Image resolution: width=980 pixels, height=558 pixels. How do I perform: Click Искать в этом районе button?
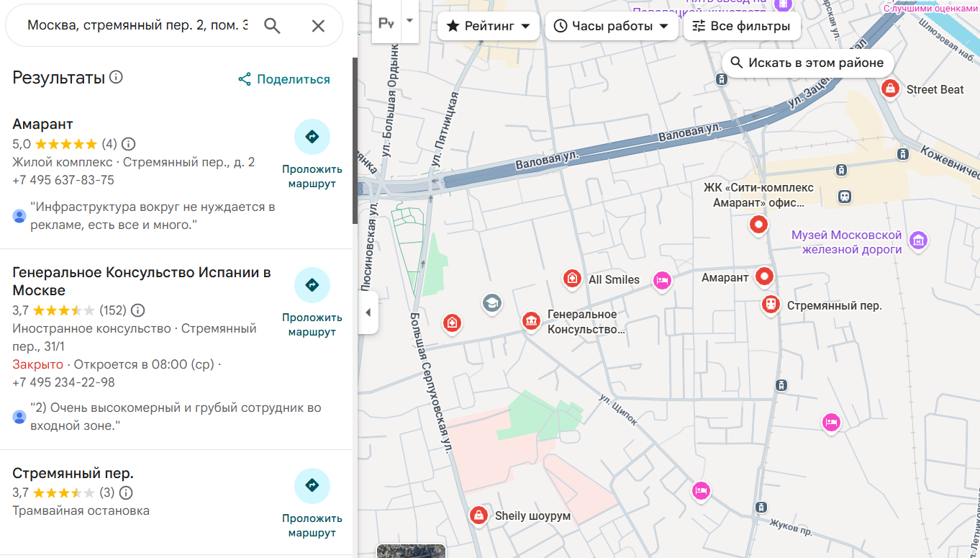[807, 63]
